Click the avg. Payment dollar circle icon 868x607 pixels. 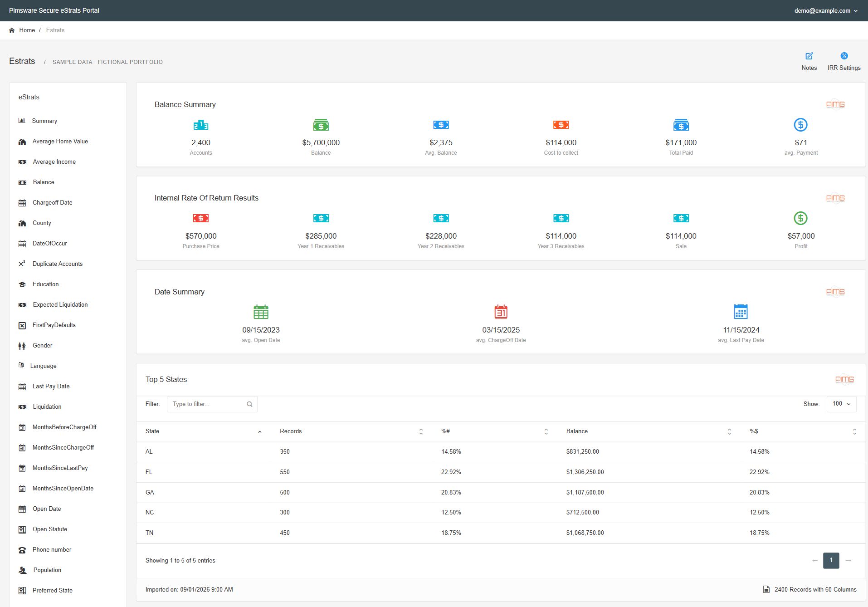[x=801, y=125]
